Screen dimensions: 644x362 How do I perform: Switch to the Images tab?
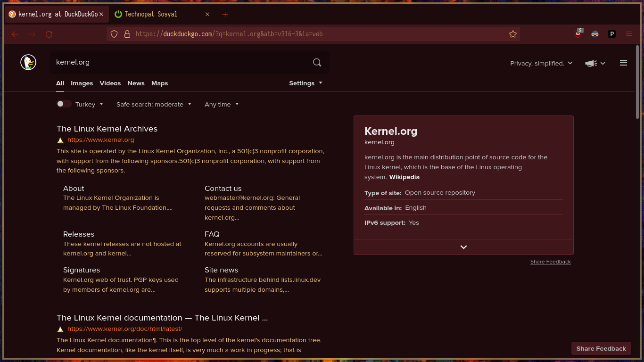(82, 83)
